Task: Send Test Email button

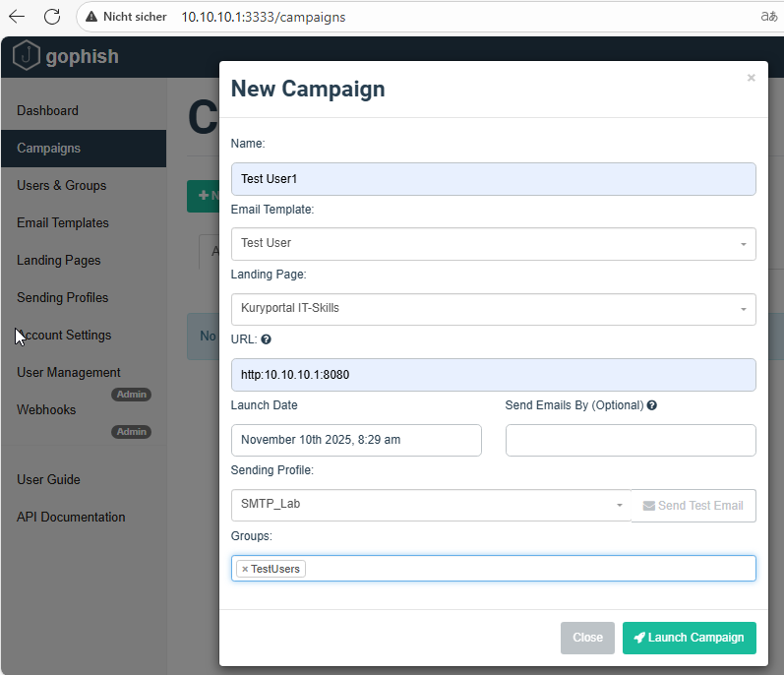Action: point(694,506)
